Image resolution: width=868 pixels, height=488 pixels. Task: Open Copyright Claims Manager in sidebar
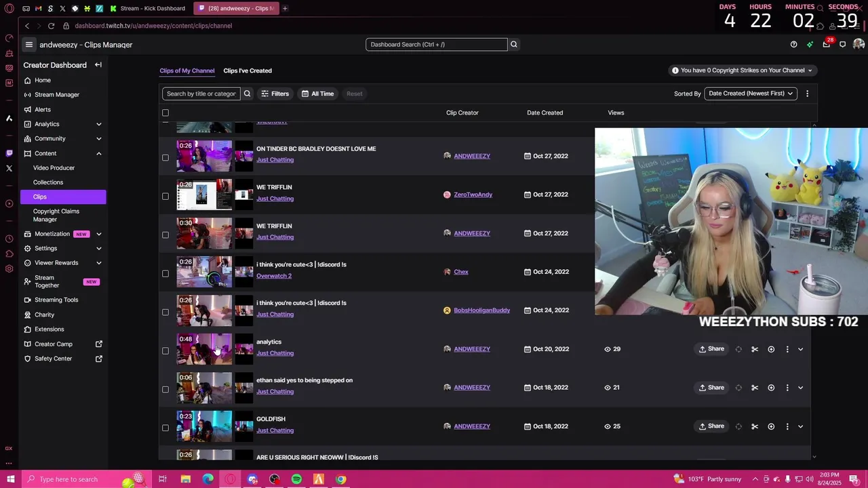tap(56, 216)
